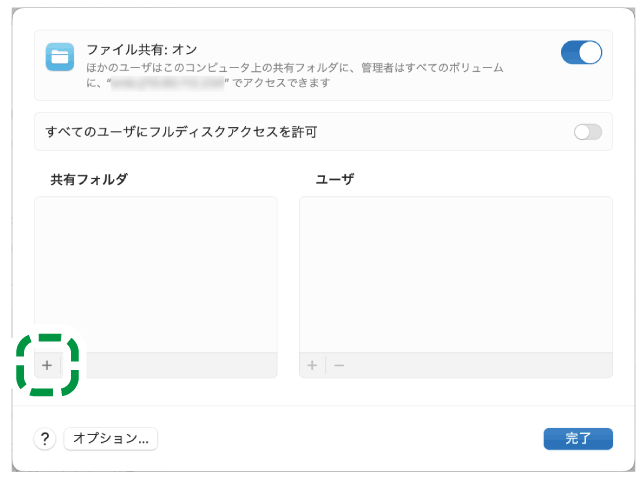
Task: Click the 共有フォルダ section label
Action: pyautogui.click(x=89, y=180)
